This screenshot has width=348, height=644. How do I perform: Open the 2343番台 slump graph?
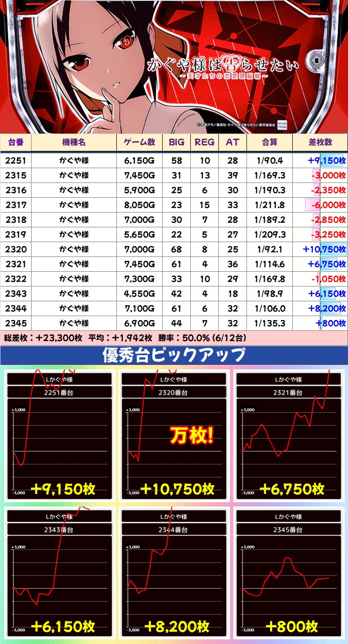[60, 573]
